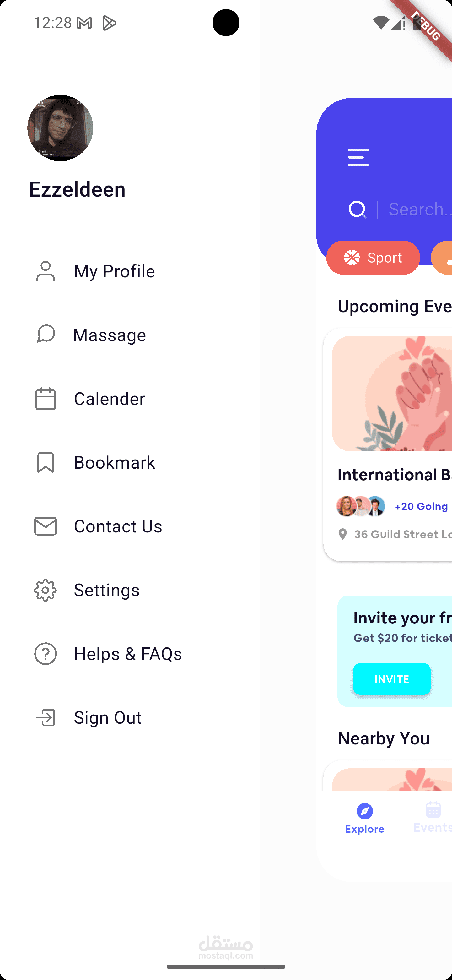Viewport: 452px width, 980px height.
Task: Tap the Calender calendar icon
Action: [x=46, y=399]
